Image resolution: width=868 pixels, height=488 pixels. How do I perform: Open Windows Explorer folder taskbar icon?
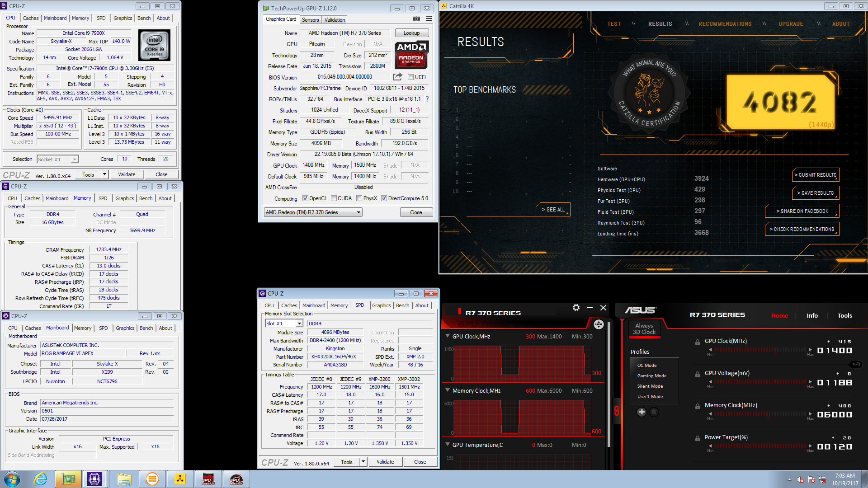[x=124, y=479]
